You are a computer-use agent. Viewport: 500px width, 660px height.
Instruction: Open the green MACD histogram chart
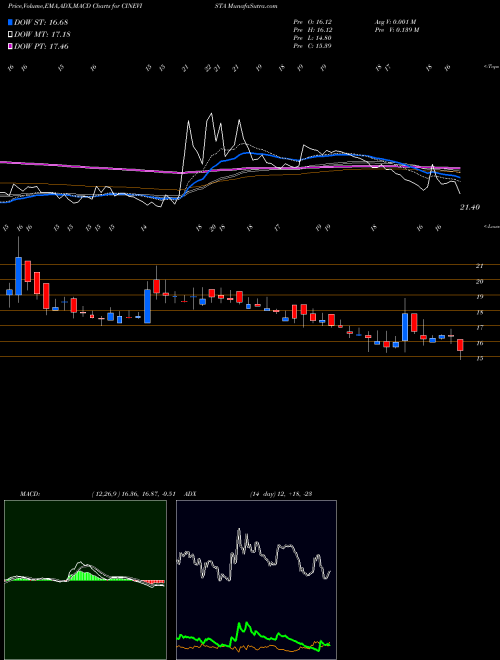click(85, 580)
